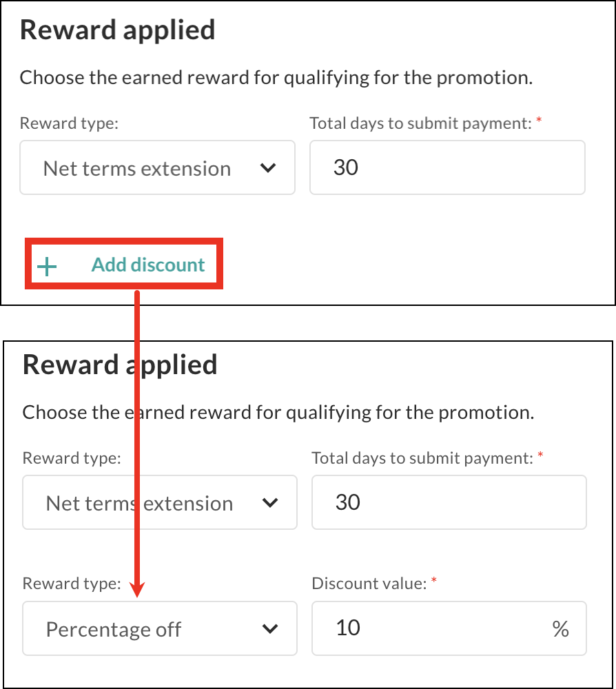Click the chevron arrow in Percentage off dropdown
The width and height of the screenshot is (616, 689).
[271, 629]
